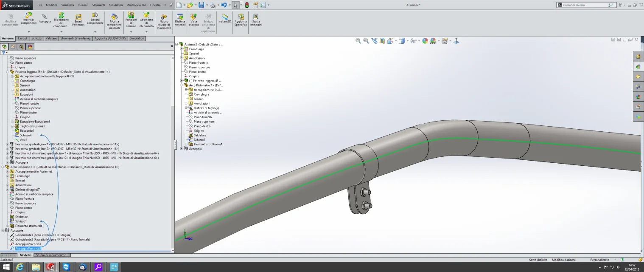Select Schizzo4 in feature tree
The image size is (644, 272).
26,135
